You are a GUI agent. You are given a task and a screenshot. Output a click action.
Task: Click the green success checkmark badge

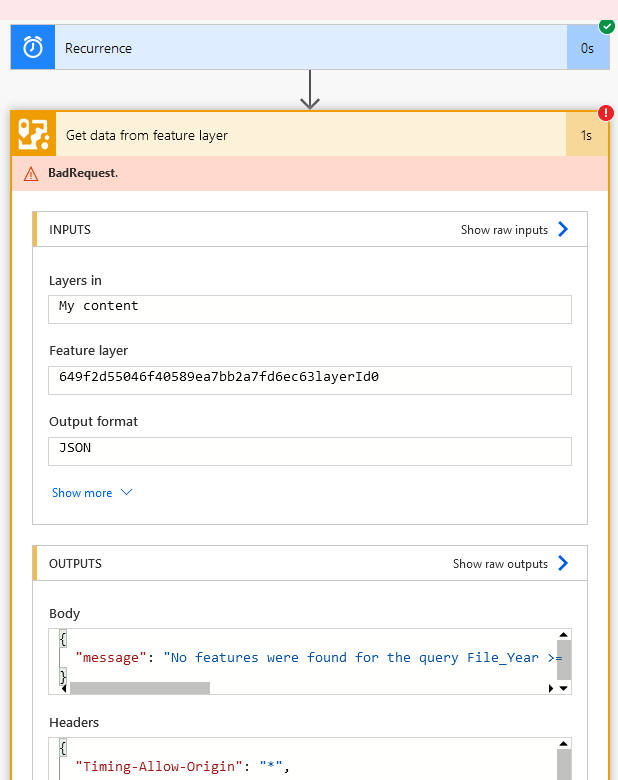606,26
